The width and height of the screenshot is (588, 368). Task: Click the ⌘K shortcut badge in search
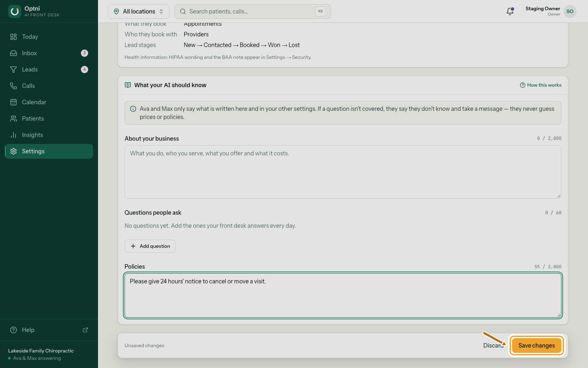(x=321, y=11)
